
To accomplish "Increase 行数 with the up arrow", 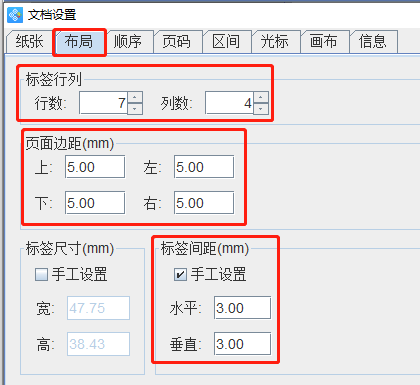I will (x=135, y=97).
